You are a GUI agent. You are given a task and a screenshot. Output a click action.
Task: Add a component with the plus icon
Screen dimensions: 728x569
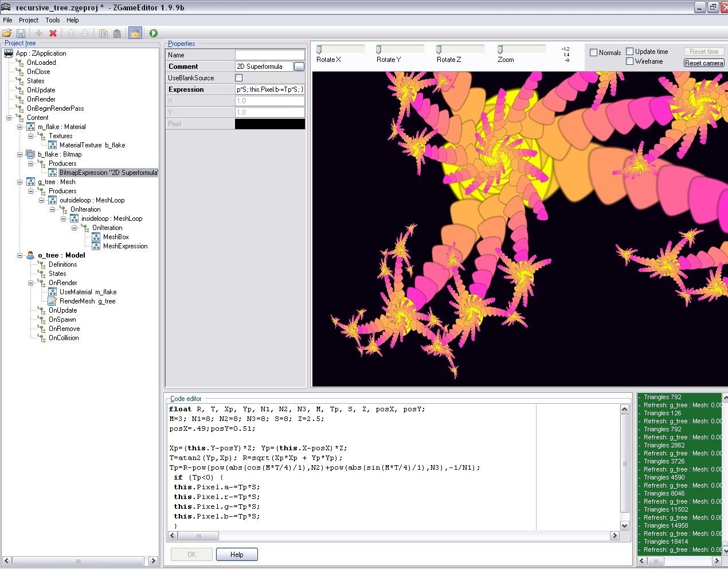click(39, 33)
